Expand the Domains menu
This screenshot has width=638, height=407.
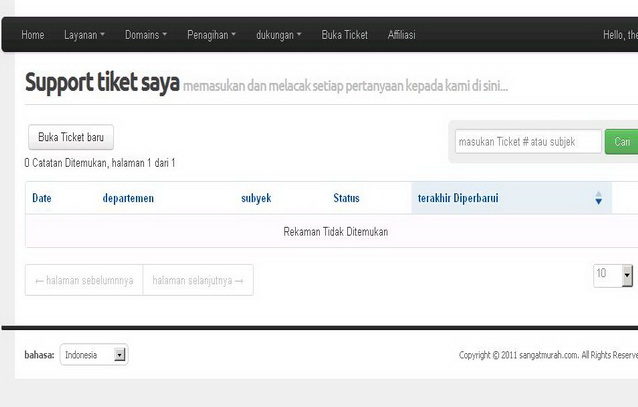click(146, 35)
